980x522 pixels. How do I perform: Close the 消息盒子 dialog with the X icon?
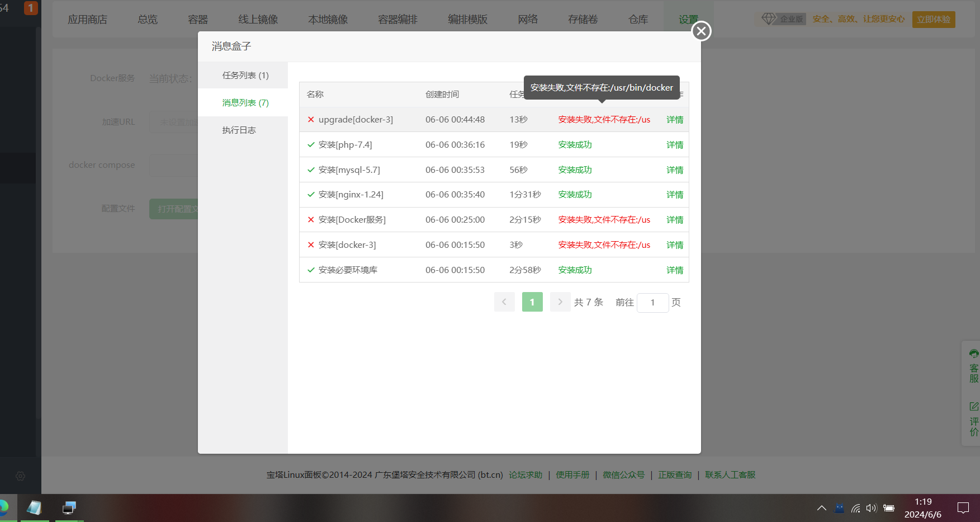tap(701, 31)
